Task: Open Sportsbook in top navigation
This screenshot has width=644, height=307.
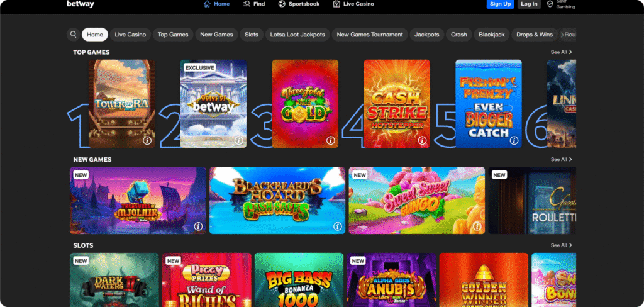Action: tap(299, 4)
